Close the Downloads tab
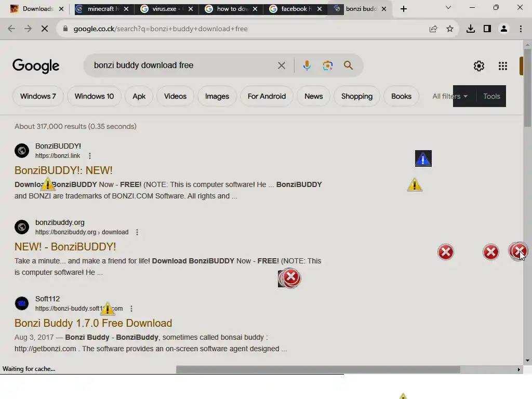The image size is (532, 399). coord(61,9)
